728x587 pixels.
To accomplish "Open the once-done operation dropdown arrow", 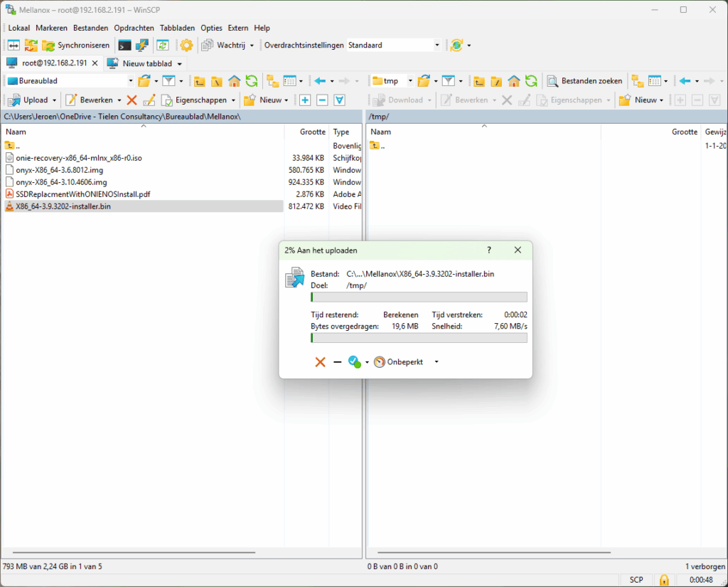I will 367,362.
